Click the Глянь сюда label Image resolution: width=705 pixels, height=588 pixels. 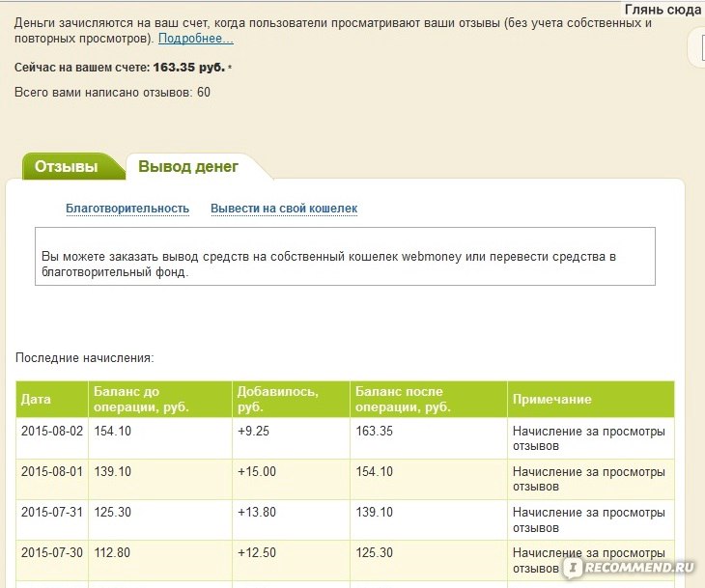663,10
